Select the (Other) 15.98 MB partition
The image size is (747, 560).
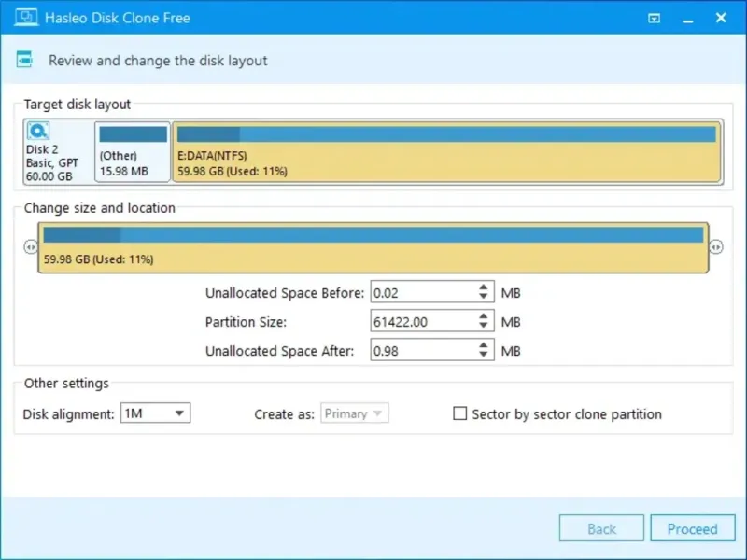133,150
